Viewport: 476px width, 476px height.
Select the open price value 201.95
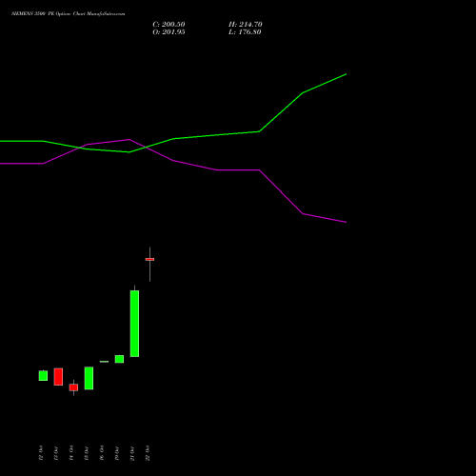coord(173,32)
